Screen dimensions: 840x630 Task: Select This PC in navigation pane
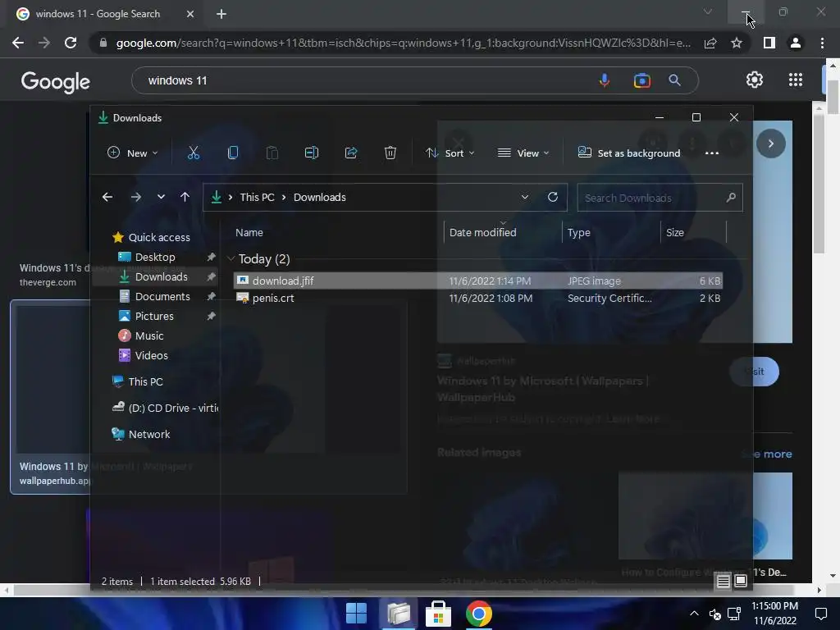tap(137, 381)
